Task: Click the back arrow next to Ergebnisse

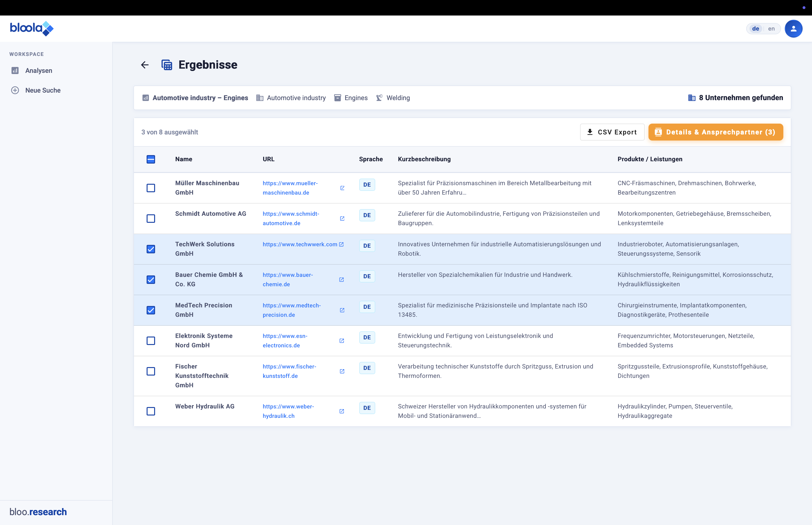Action: click(145, 65)
